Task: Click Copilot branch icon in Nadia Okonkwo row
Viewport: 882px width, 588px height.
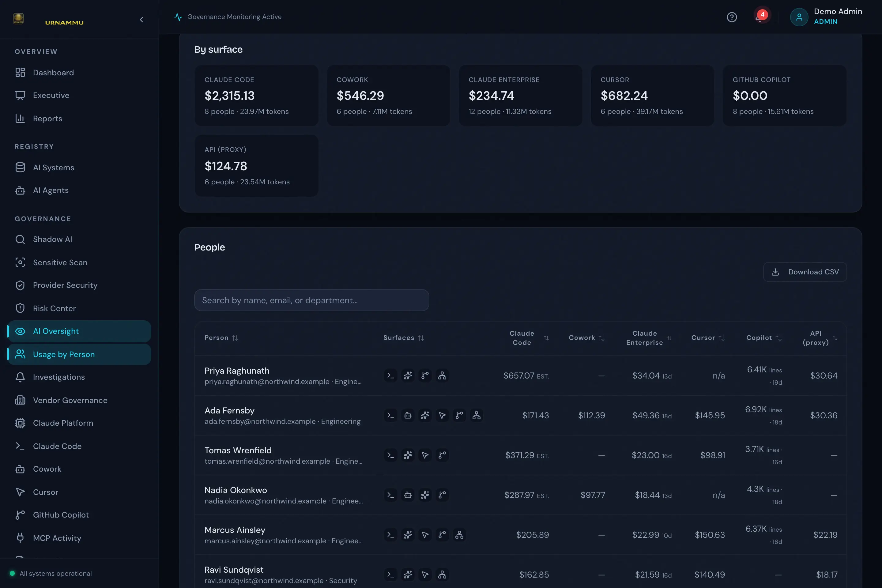Action: (442, 495)
